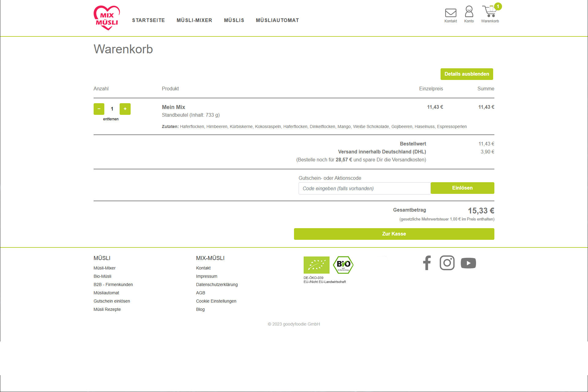Collapse details with Details ausblenden

tap(467, 74)
